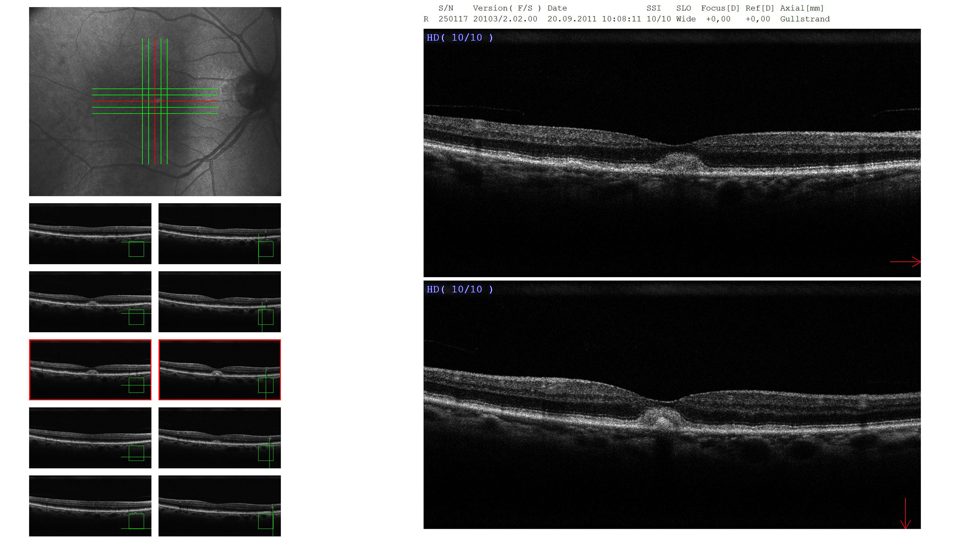Select red-highlighted left OCT thumbnail
The image size is (980, 537).
click(x=90, y=370)
